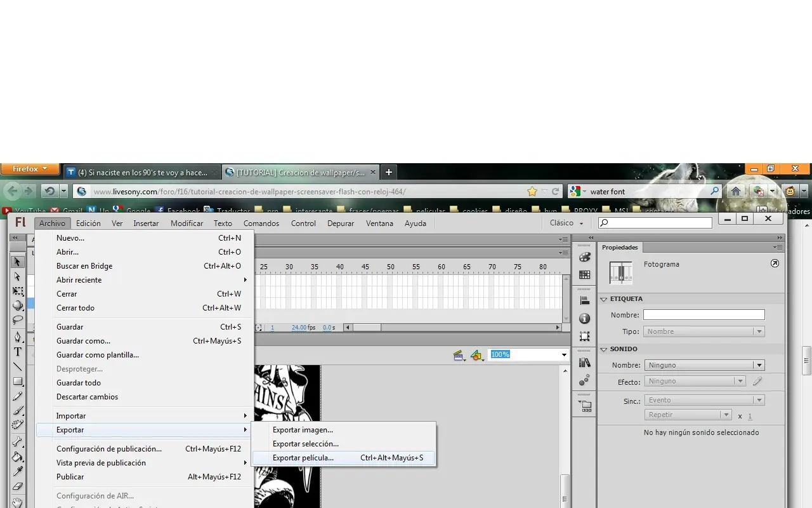
Task: Open the Info panel icon
Action: [584, 319]
